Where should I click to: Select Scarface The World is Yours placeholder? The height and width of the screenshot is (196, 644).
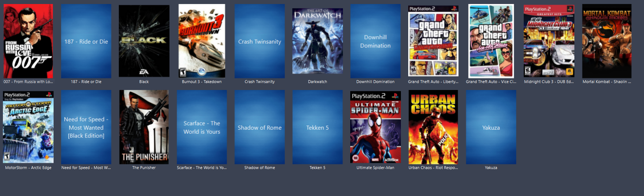pos(202,127)
